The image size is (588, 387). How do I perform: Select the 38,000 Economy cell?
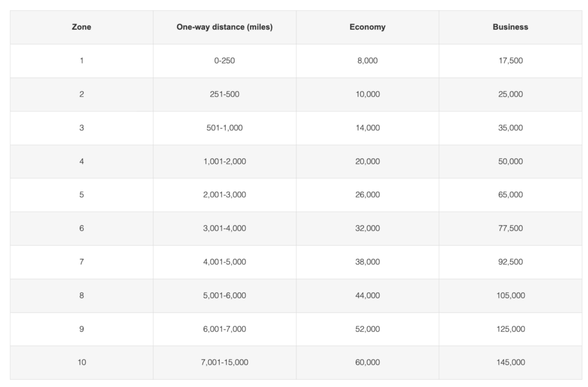coord(367,262)
